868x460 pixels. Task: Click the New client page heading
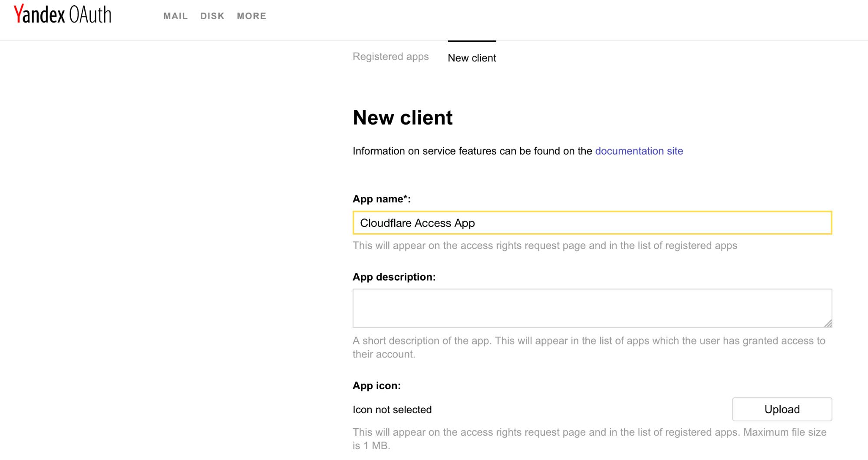pyautogui.click(x=402, y=117)
